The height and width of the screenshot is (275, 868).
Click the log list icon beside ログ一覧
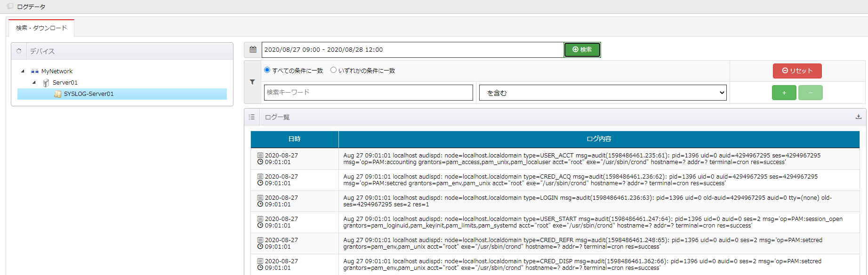(x=252, y=117)
